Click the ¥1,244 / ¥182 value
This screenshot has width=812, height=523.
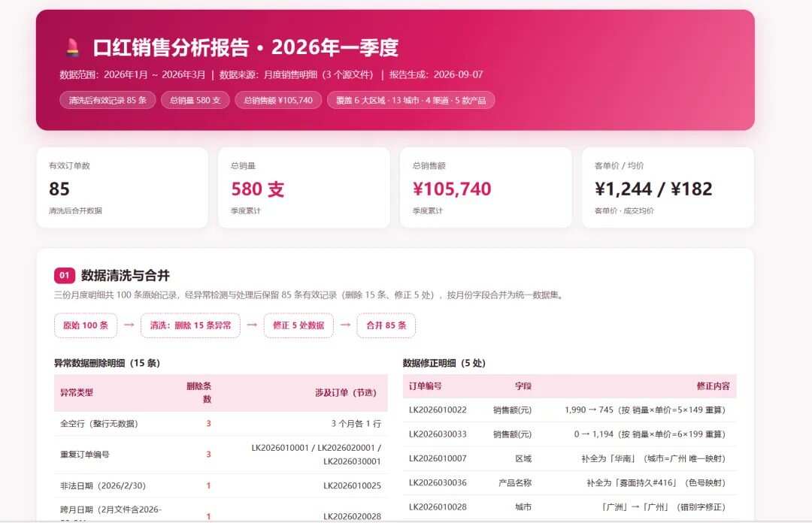653,189
